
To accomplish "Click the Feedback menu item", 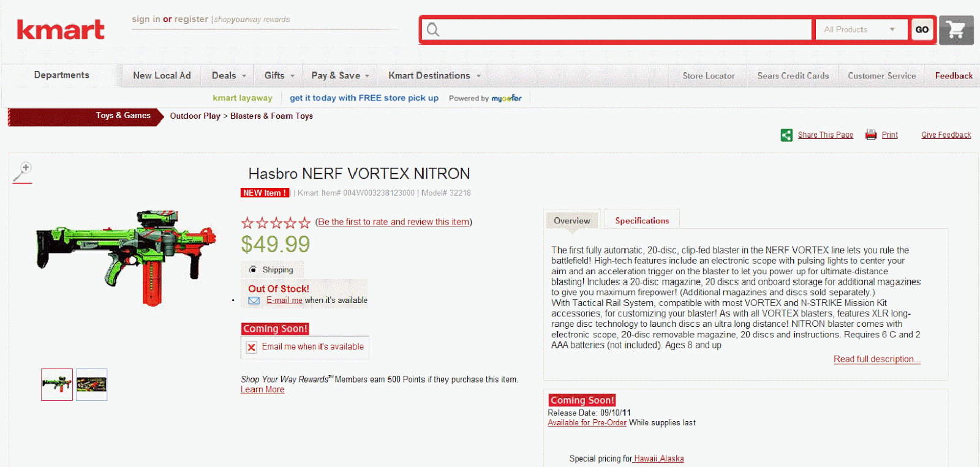I will 954,76.
